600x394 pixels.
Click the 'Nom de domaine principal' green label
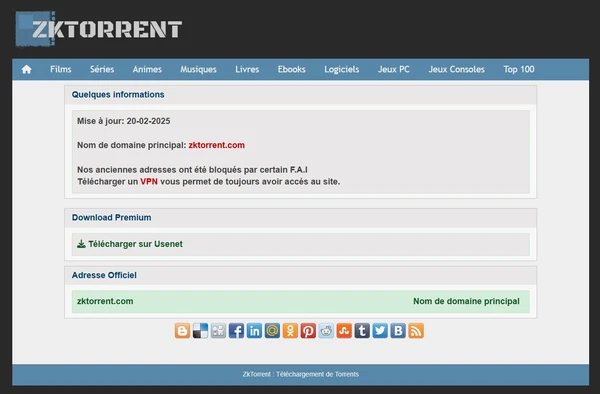pyautogui.click(x=466, y=301)
